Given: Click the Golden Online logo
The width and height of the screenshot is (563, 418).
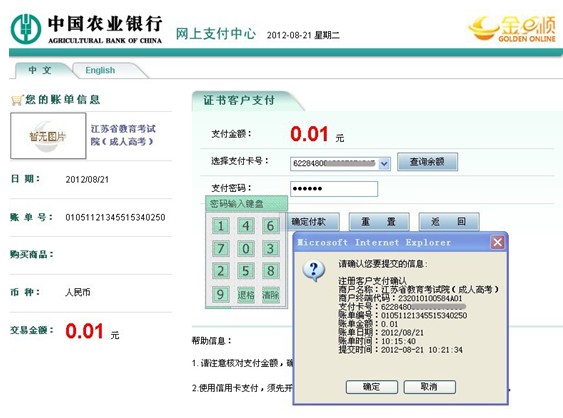Looking at the screenshot, I should [x=512, y=29].
